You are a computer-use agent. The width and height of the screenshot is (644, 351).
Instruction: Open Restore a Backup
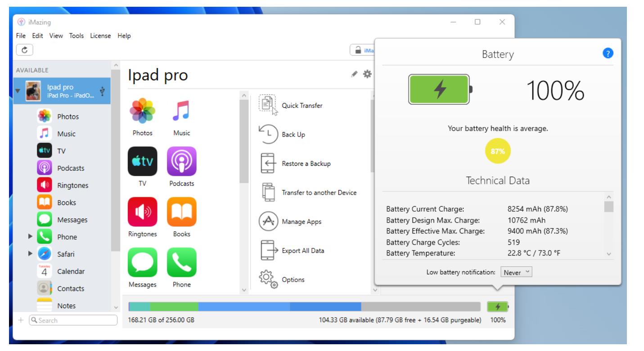[x=306, y=164]
